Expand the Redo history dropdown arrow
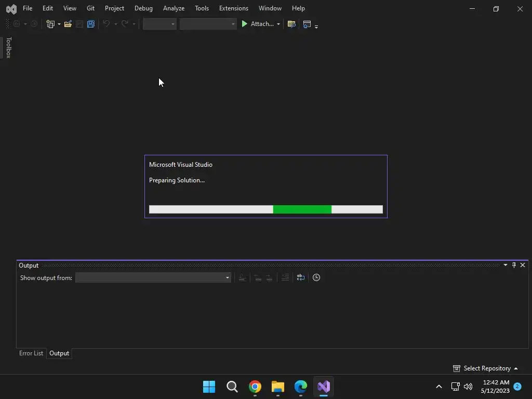 point(134,24)
